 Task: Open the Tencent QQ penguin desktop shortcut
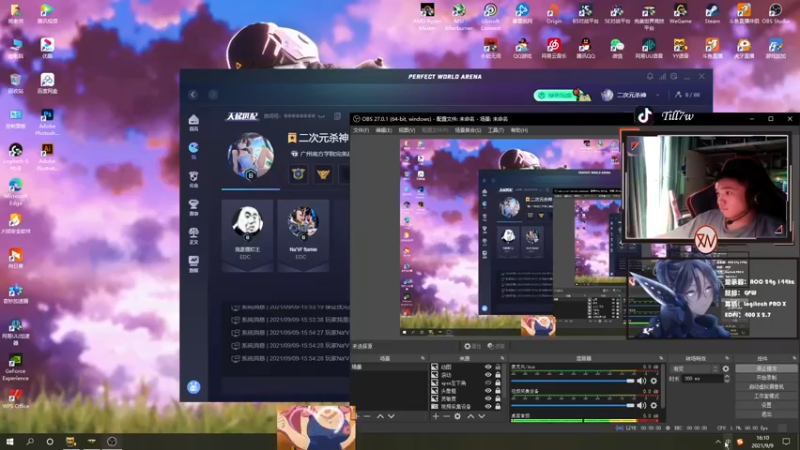(585, 49)
